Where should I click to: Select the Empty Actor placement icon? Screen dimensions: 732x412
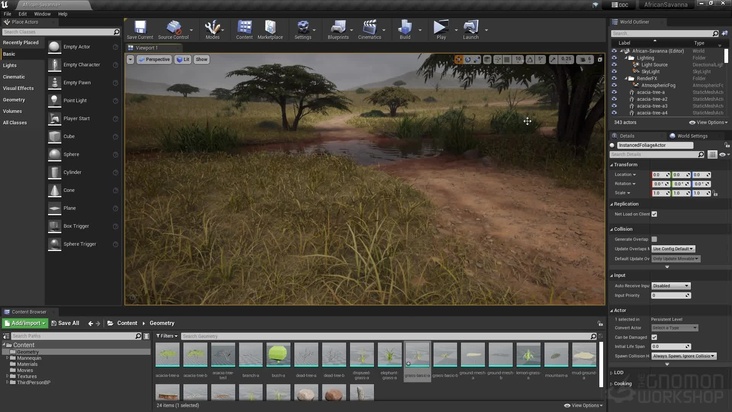click(55, 47)
